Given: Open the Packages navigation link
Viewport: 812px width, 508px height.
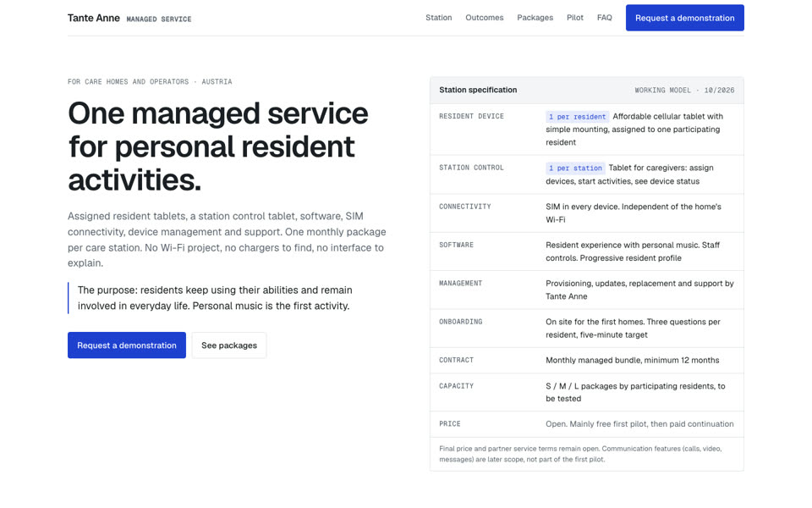Looking at the screenshot, I should pos(535,18).
